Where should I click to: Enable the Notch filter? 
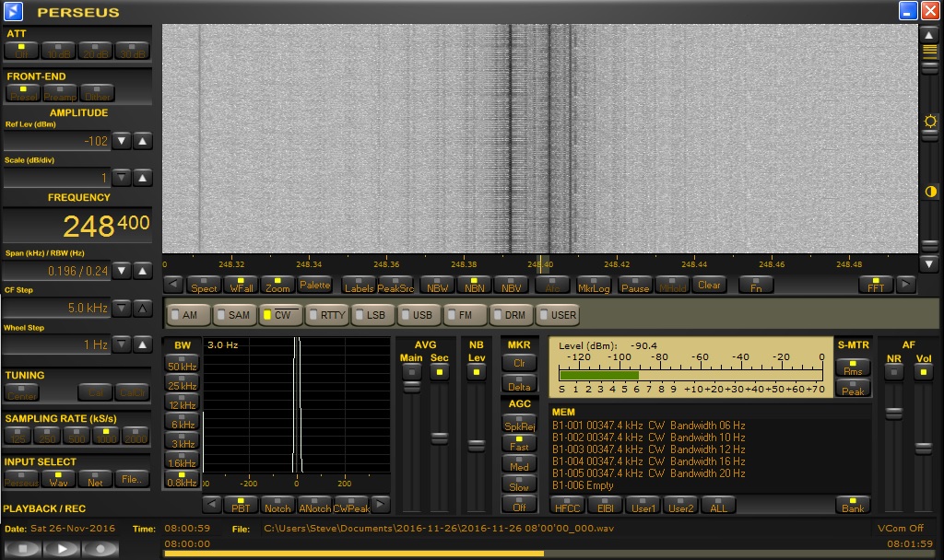[x=277, y=504]
